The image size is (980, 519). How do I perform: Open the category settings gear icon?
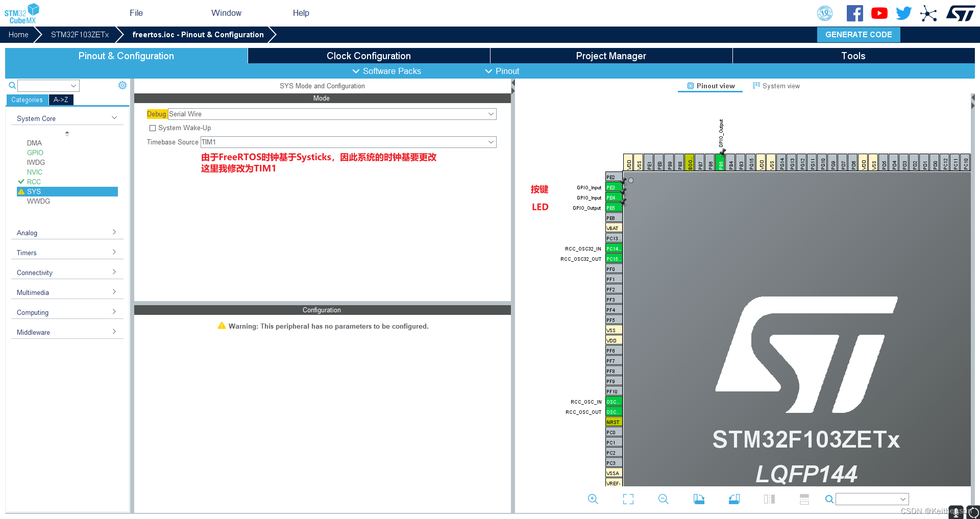click(x=122, y=85)
